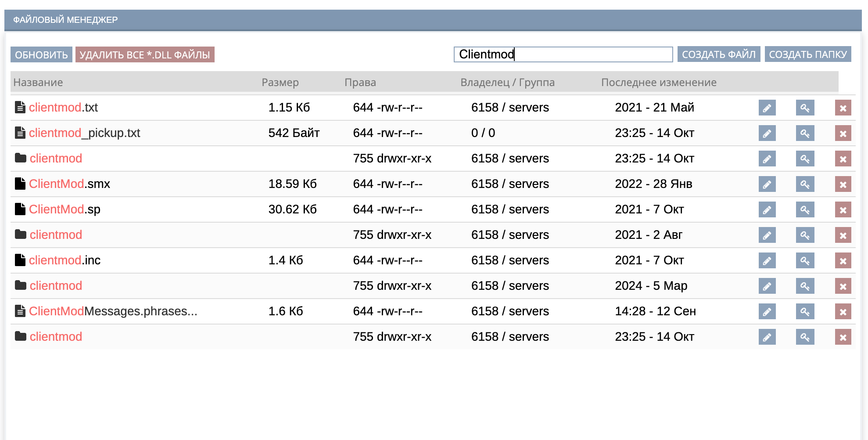The image size is (868, 440).
Task: Click key icon for ClientMod.smx row
Action: [x=805, y=184]
